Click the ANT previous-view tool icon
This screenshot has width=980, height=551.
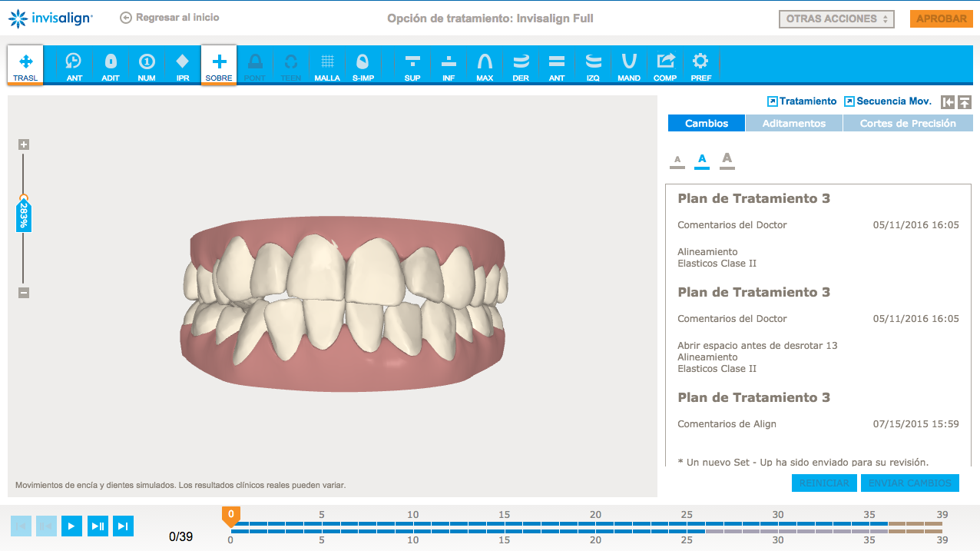[x=74, y=65]
